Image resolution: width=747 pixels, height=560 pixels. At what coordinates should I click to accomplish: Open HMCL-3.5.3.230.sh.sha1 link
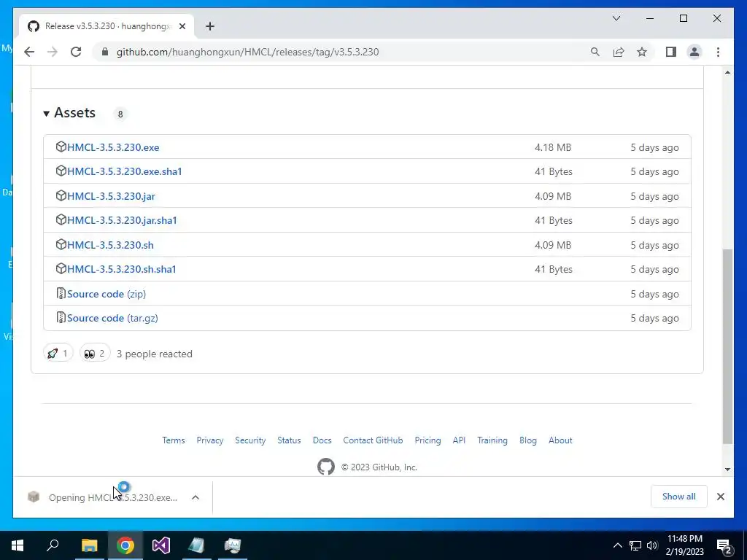[122, 269]
